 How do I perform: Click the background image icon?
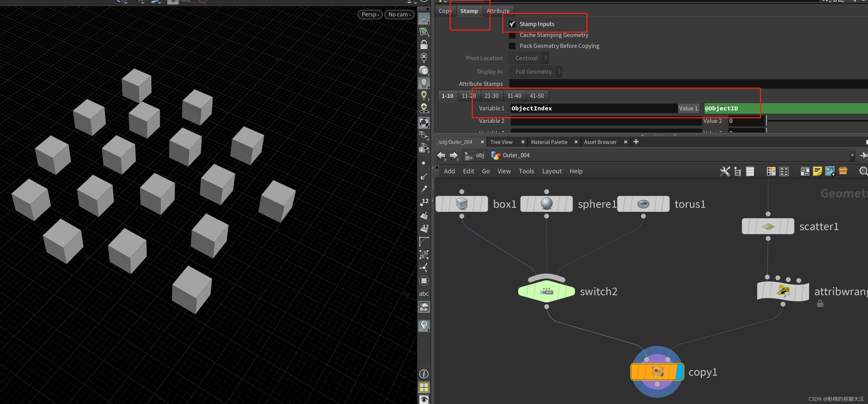[830, 171]
